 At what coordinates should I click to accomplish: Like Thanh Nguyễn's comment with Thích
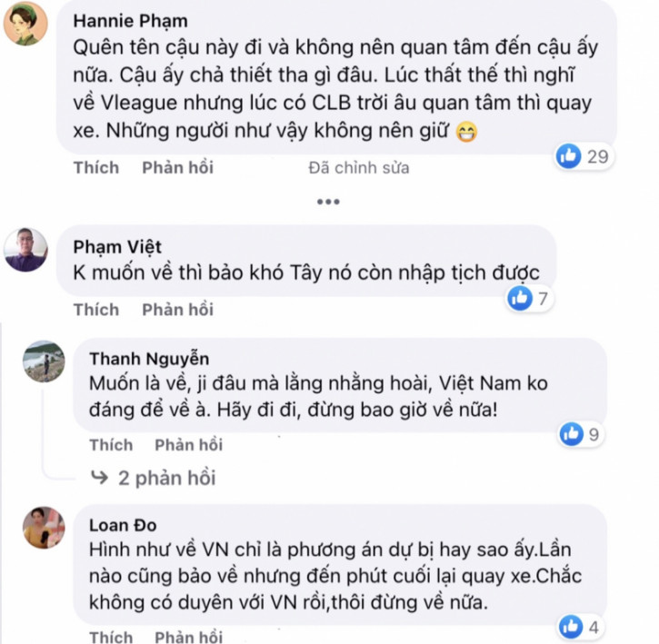tap(112, 445)
